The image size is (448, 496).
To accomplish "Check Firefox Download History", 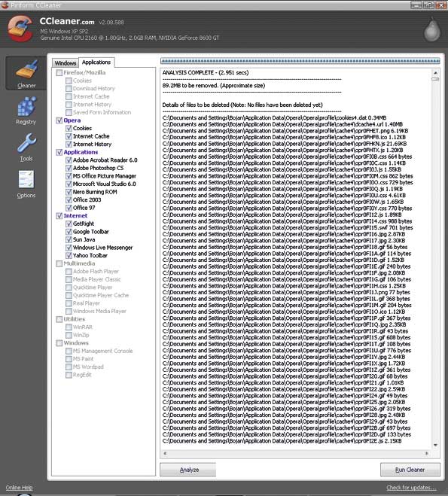I will tap(69, 89).
